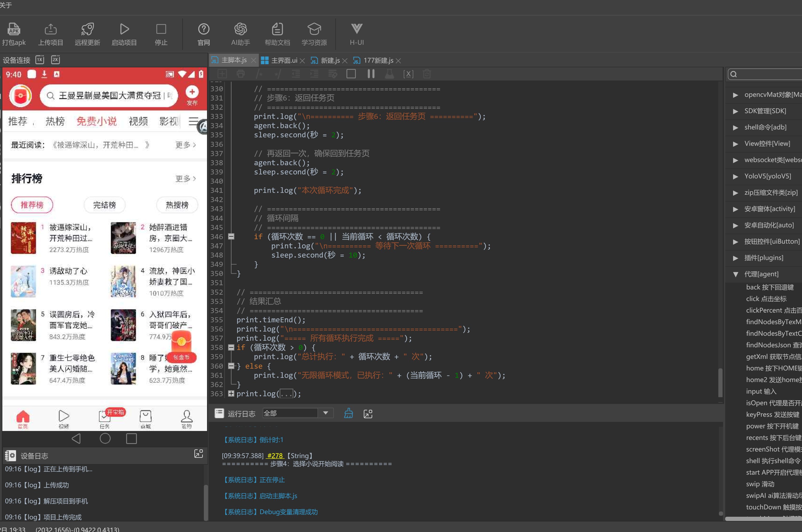This screenshot has height=532, width=802.
Task: Click the editor [x] variable icon
Action: (x=408, y=74)
